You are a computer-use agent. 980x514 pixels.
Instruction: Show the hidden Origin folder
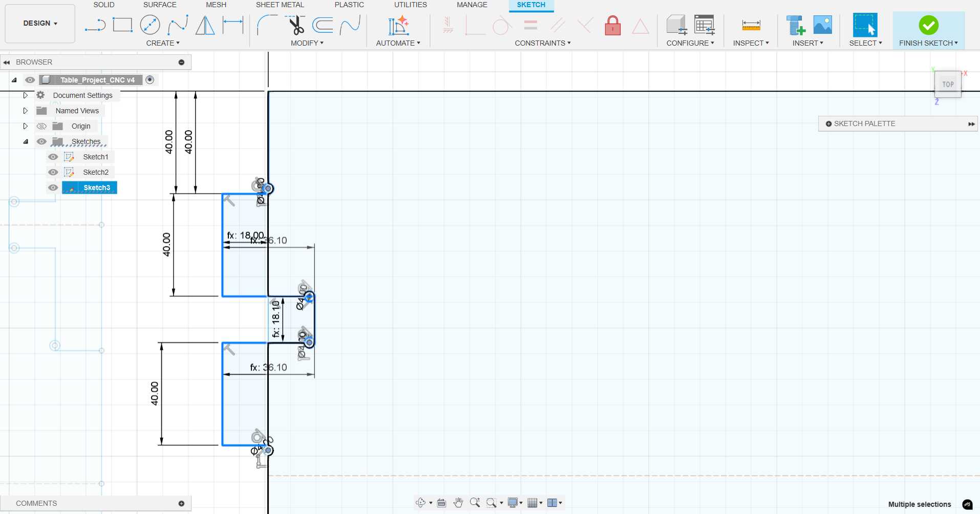(x=41, y=126)
